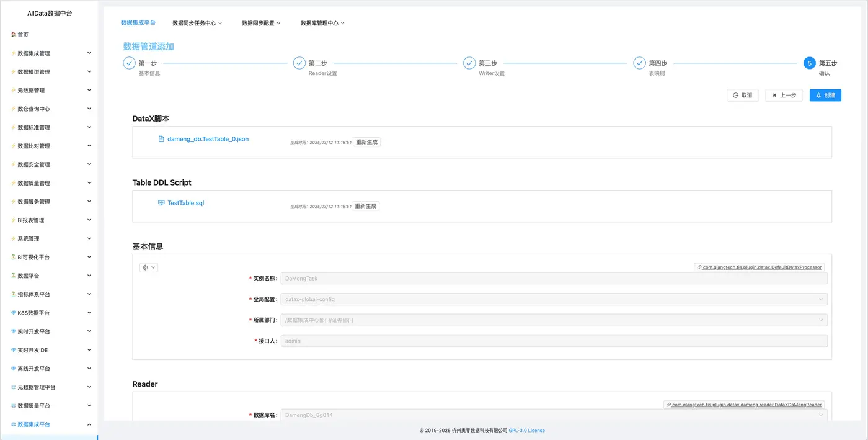The height and width of the screenshot is (440, 868).
Task: Click the lightning icon beside 数据服务管理
Action: tap(13, 202)
